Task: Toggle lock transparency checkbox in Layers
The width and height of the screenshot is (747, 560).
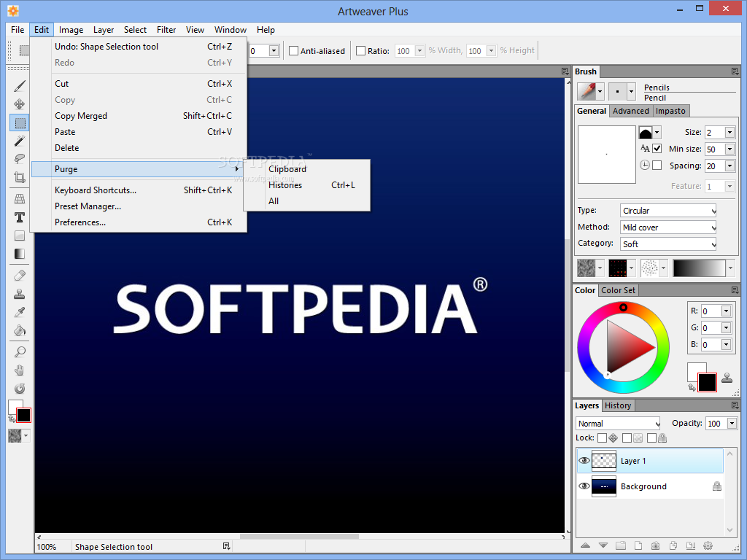Action: pos(627,437)
